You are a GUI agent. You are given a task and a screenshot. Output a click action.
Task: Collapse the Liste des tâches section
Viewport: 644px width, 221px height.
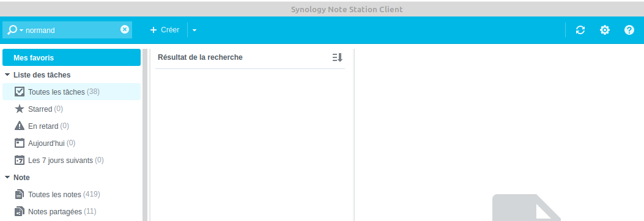(x=7, y=75)
